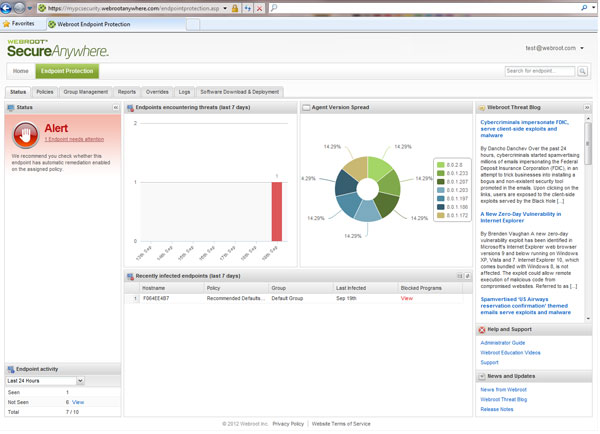
Task: Open the Release Notes link
Action: pos(497,409)
